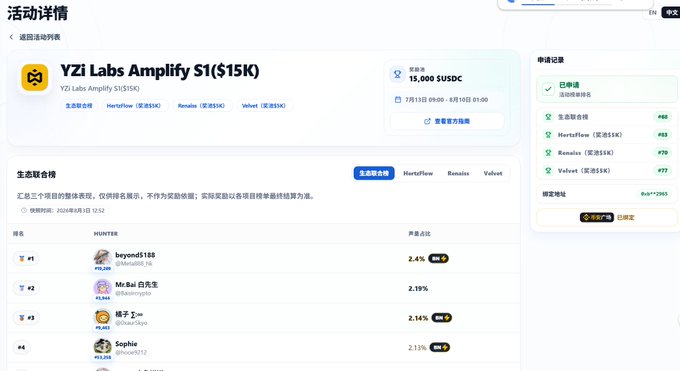The width and height of the screenshot is (680, 371).
Task: Switch language to EN
Action: tap(652, 13)
